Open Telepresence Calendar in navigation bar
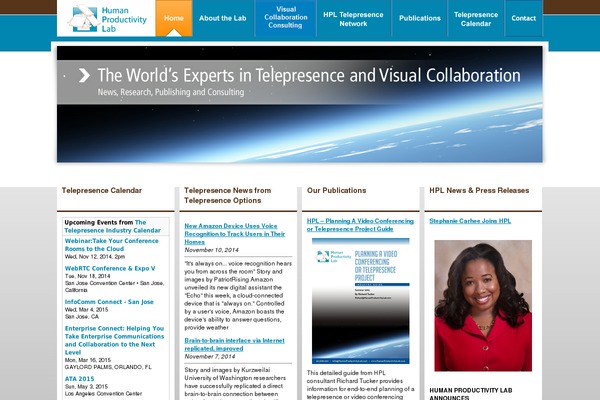This screenshot has width=600, height=400. coord(476,19)
